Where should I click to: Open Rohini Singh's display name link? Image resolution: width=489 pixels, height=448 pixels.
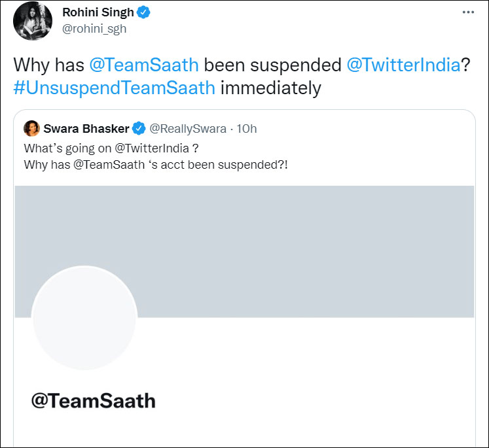coord(97,13)
